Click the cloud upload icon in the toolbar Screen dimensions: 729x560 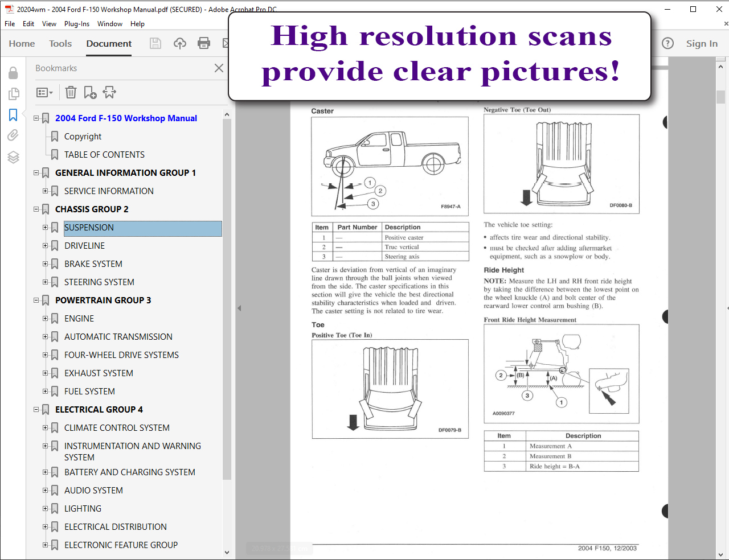pyautogui.click(x=180, y=43)
